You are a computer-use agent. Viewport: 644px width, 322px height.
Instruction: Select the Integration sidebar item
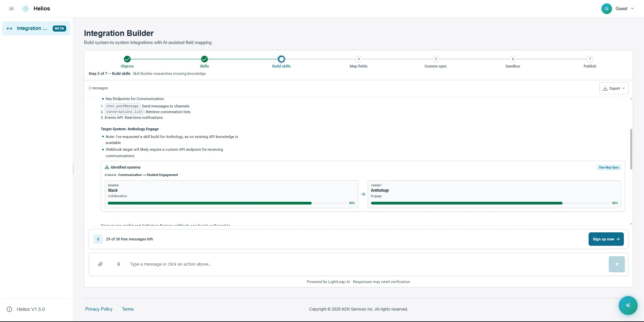36,29
